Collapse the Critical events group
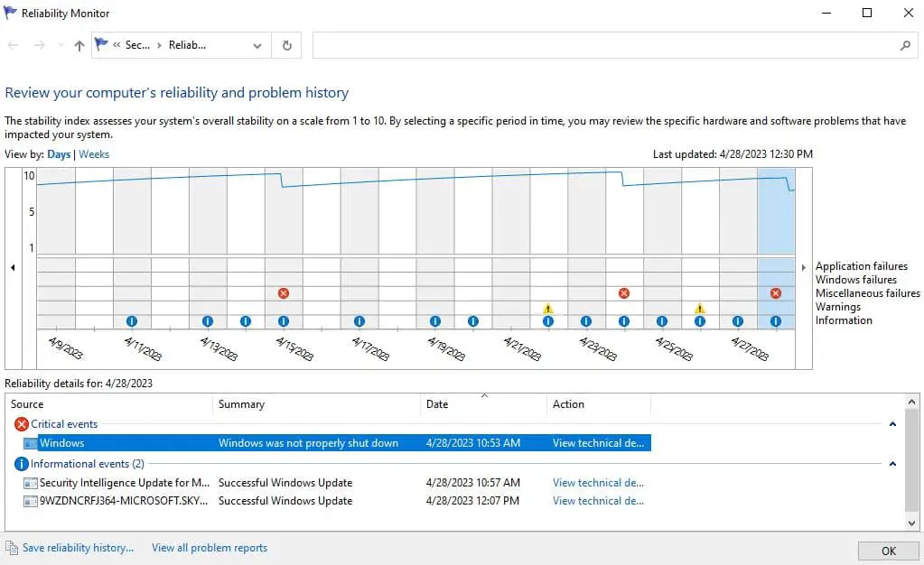 click(x=892, y=423)
